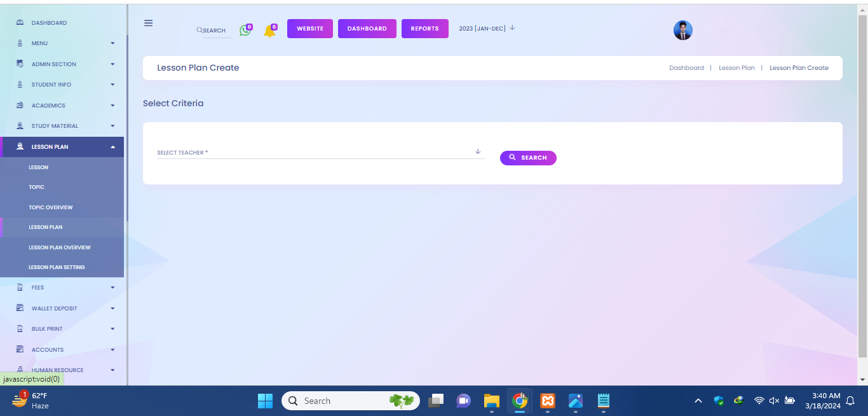Open Lesson Plan Setting submenu item
This screenshot has height=416, width=868.
point(57,267)
